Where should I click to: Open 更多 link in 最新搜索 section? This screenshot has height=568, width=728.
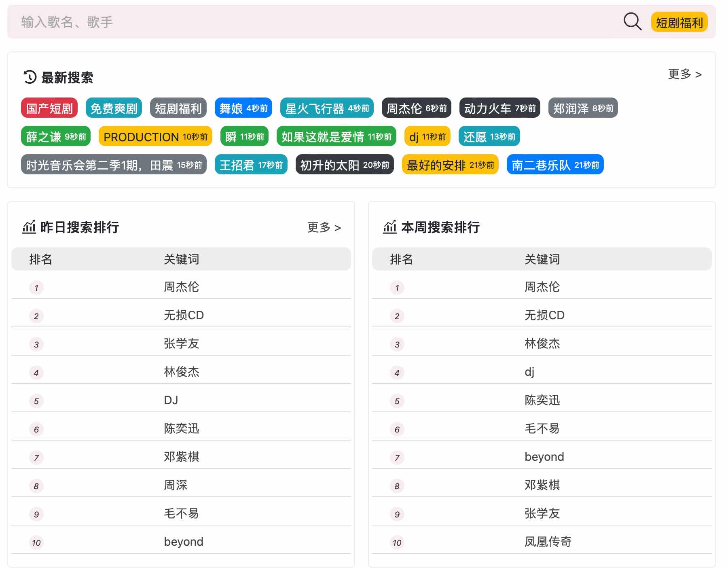(x=685, y=74)
